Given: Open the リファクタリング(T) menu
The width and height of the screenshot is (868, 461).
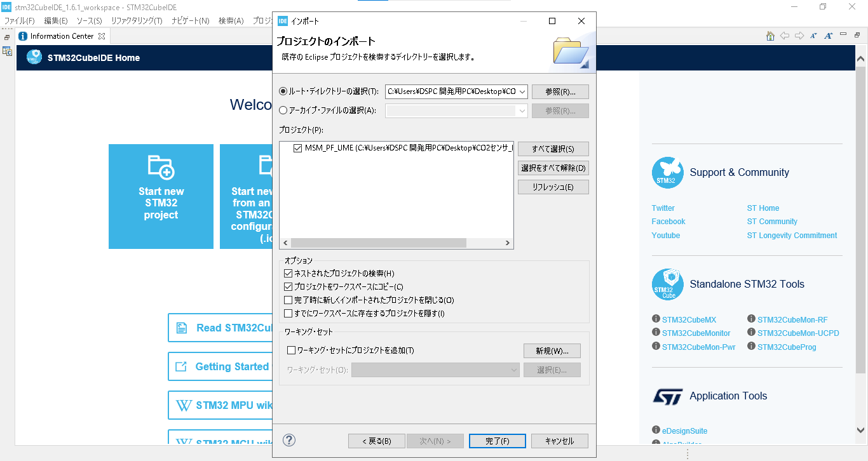Looking at the screenshot, I should click(x=137, y=21).
